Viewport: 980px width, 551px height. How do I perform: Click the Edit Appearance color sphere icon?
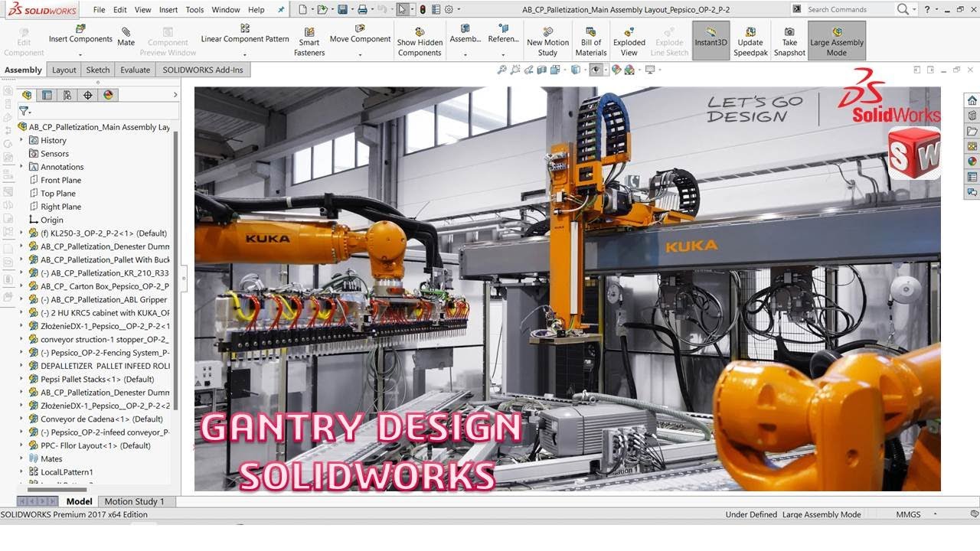click(616, 70)
